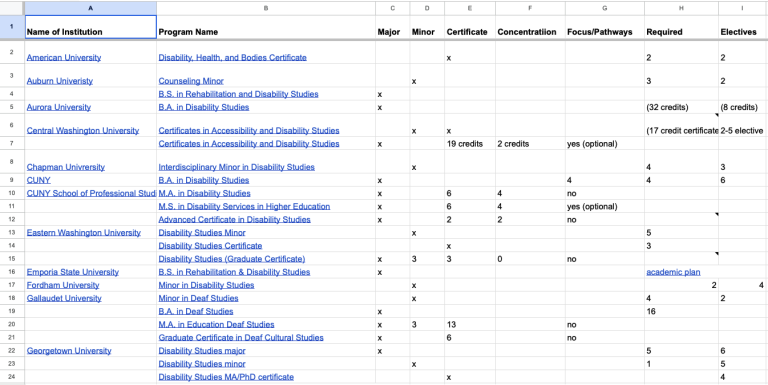Open the academic plan link
The image size is (768, 385).
673,272
